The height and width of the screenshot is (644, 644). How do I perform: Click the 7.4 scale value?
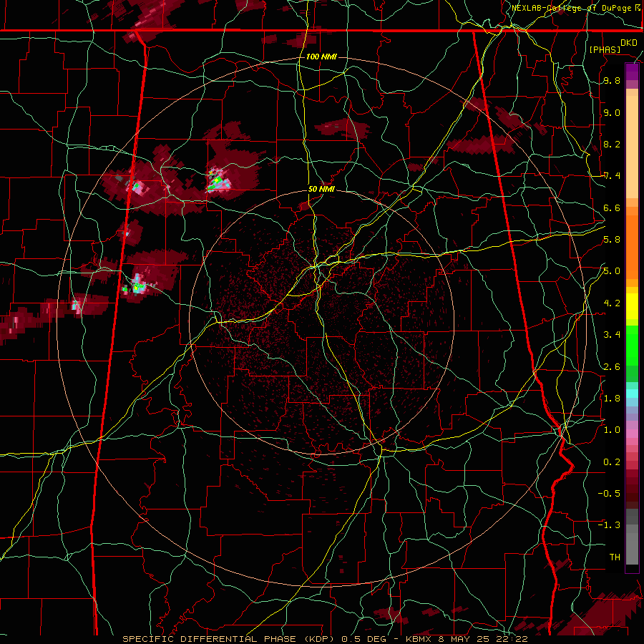pos(612,176)
